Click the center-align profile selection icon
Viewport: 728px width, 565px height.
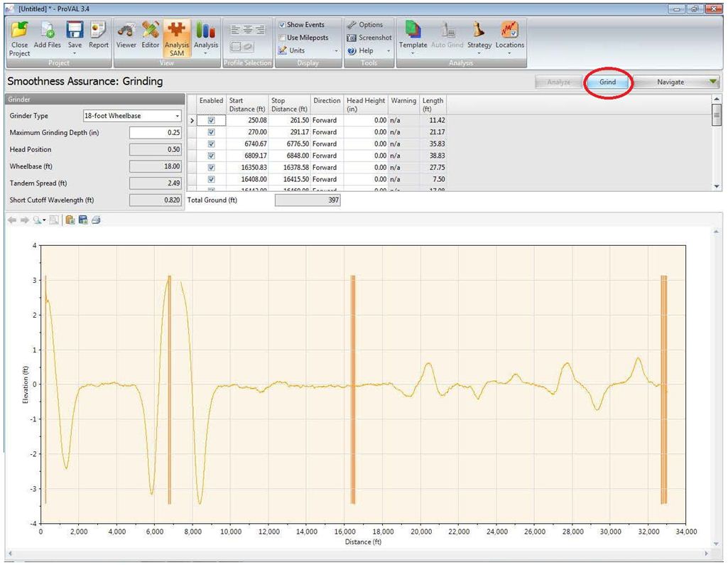248,30
